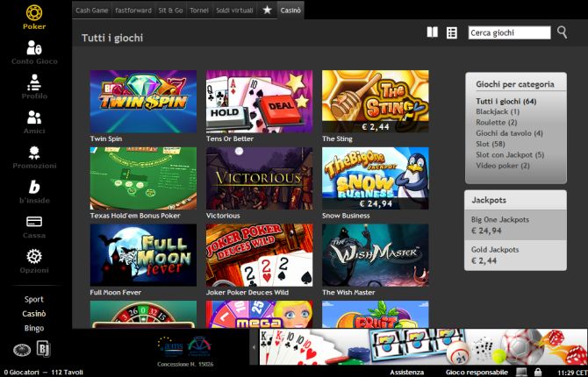Click the magnifying glass search icon
The width and height of the screenshot is (588, 377).
coord(562,32)
